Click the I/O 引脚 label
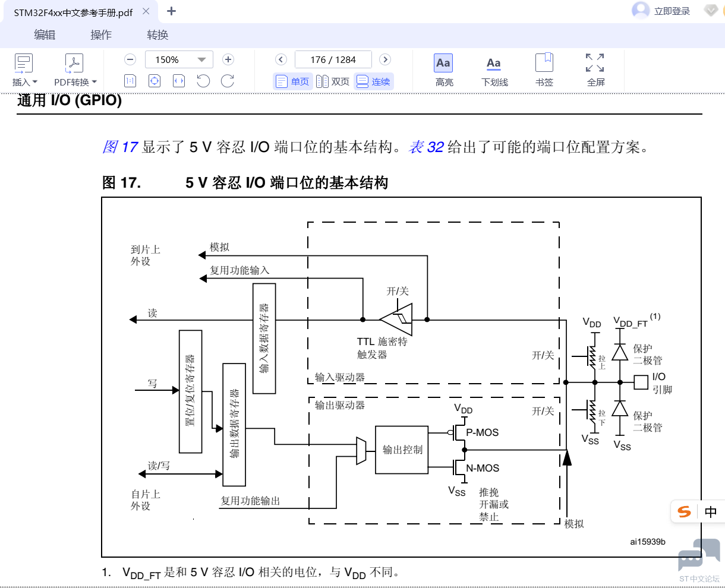 662,383
